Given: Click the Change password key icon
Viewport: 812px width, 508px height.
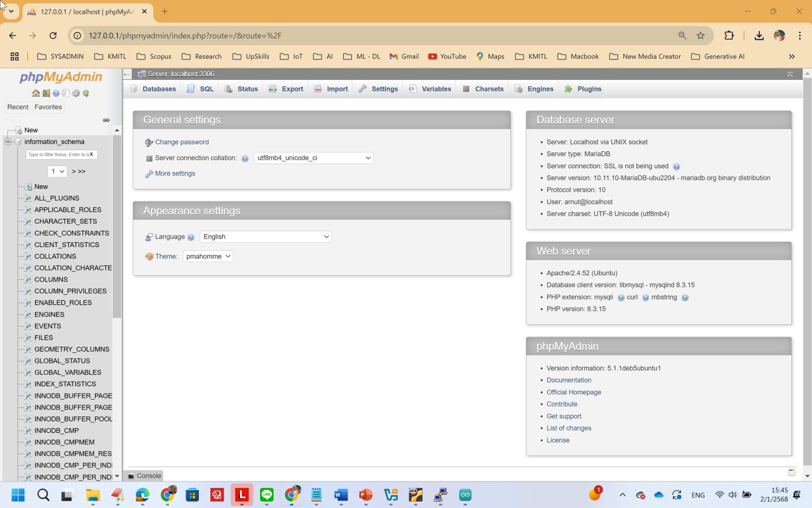Looking at the screenshot, I should 149,142.
